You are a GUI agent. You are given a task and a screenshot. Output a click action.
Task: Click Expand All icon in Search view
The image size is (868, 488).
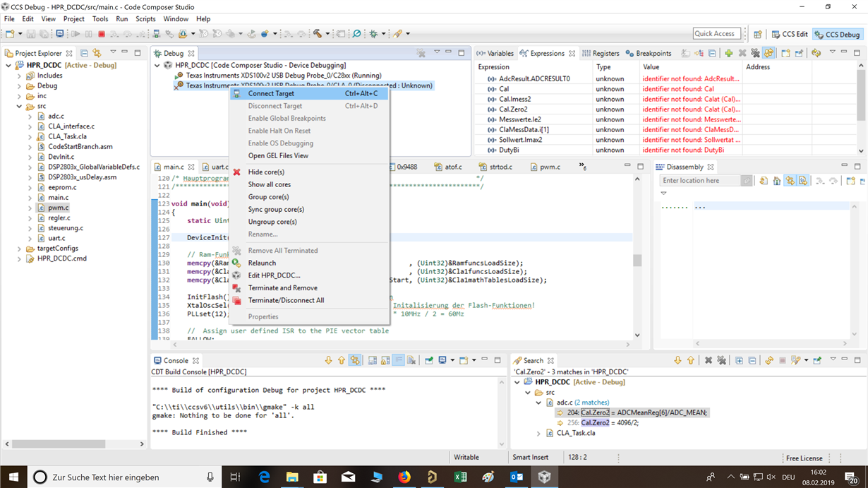[x=739, y=360]
